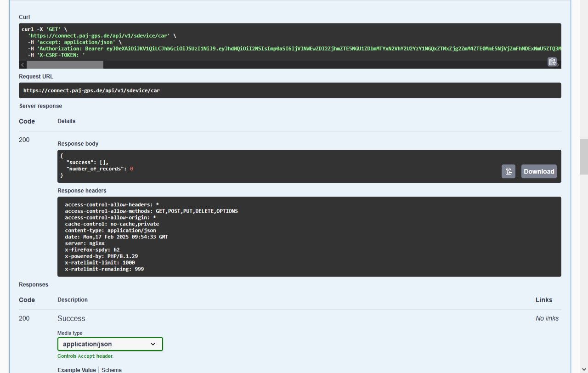This screenshot has height=373, width=588.
Task: Click the curl block horizontal scrollbar thumb
Action: coord(65,65)
